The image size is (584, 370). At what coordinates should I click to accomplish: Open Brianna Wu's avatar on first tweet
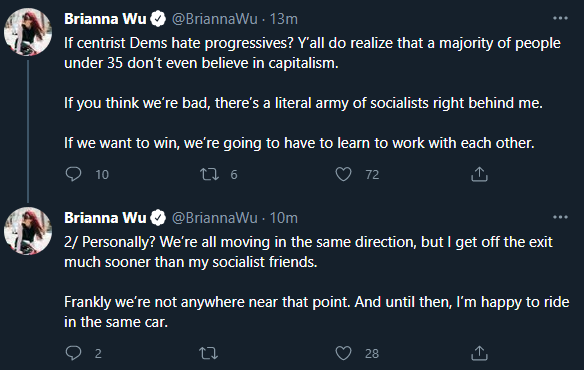click(x=28, y=32)
